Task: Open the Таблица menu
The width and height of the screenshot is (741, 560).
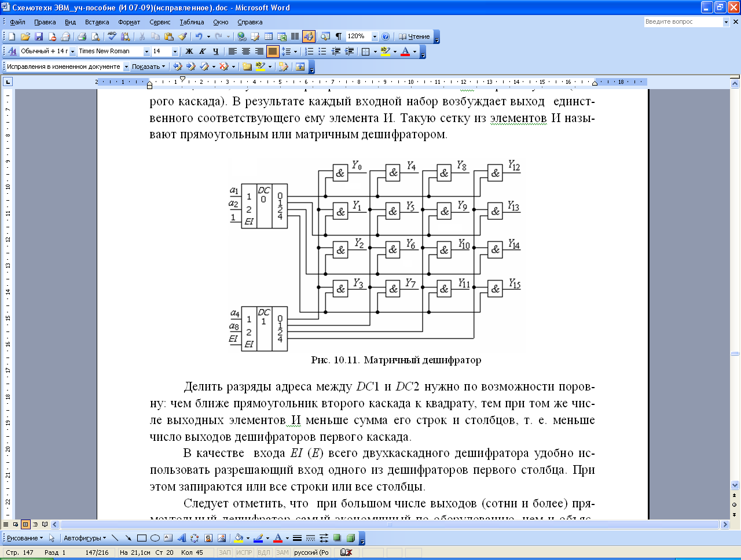Action: click(x=192, y=22)
